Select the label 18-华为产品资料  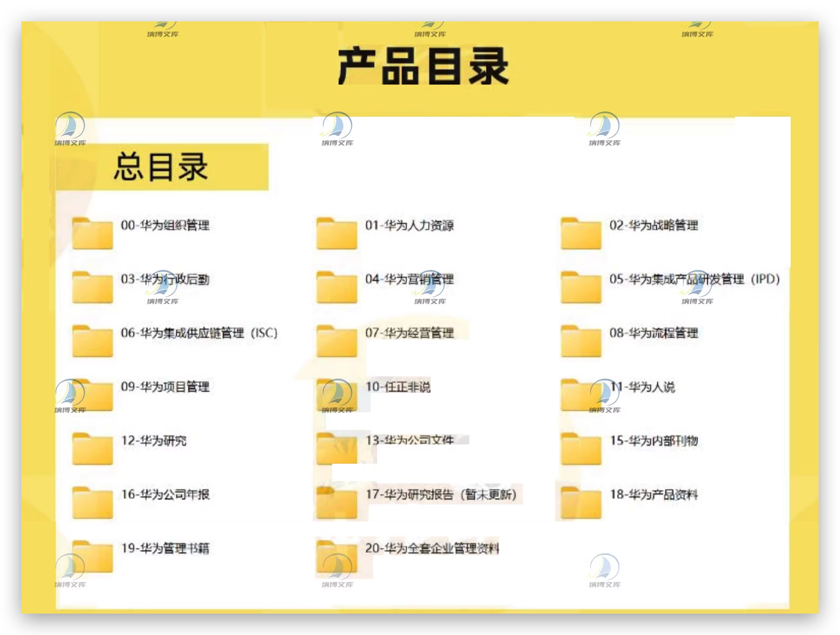tap(654, 494)
